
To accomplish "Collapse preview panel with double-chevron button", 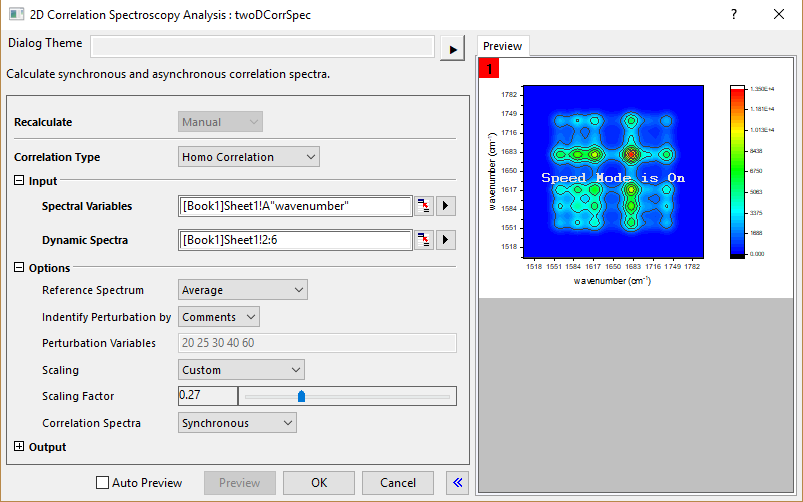I will click(457, 483).
